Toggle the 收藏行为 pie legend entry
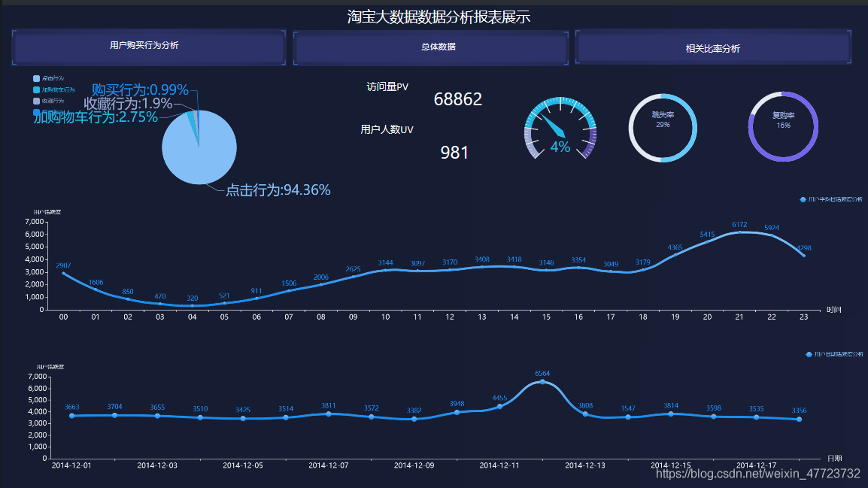 point(49,101)
